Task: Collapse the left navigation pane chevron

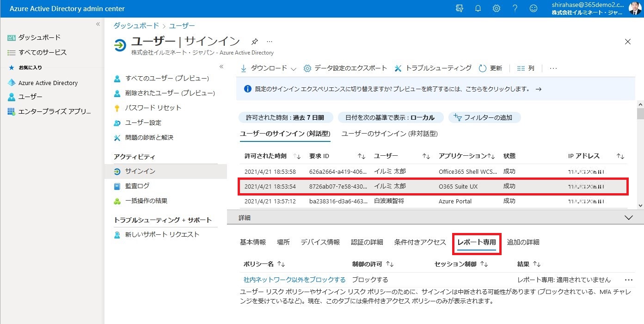Action: [x=98, y=24]
